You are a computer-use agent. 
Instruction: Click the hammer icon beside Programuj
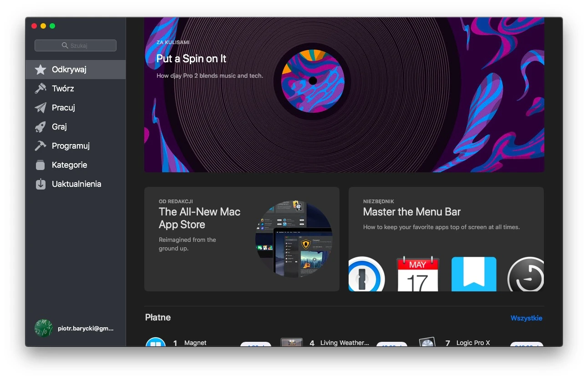(x=41, y=146)
